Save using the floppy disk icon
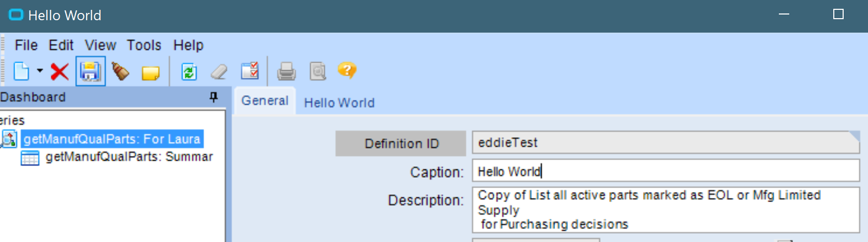868x242 pixels. (90, 71)
